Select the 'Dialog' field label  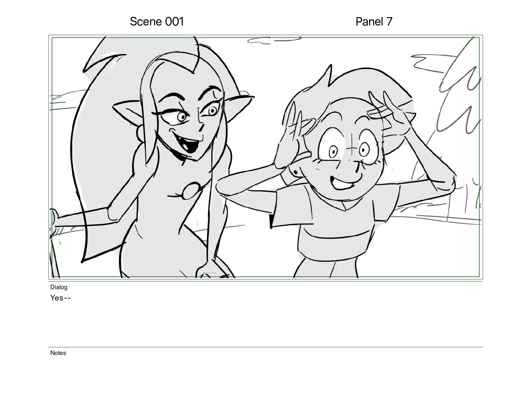coord(59,287)
